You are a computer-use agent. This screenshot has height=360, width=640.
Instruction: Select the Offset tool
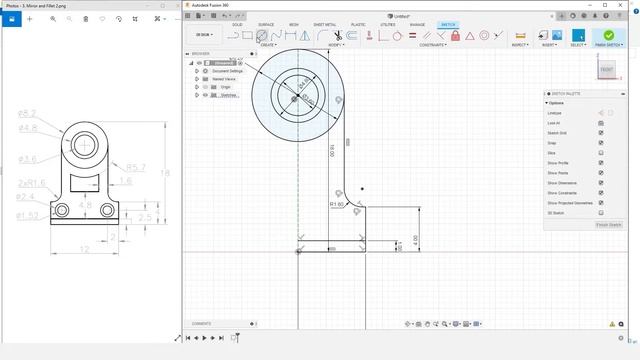tap(351, 36)
